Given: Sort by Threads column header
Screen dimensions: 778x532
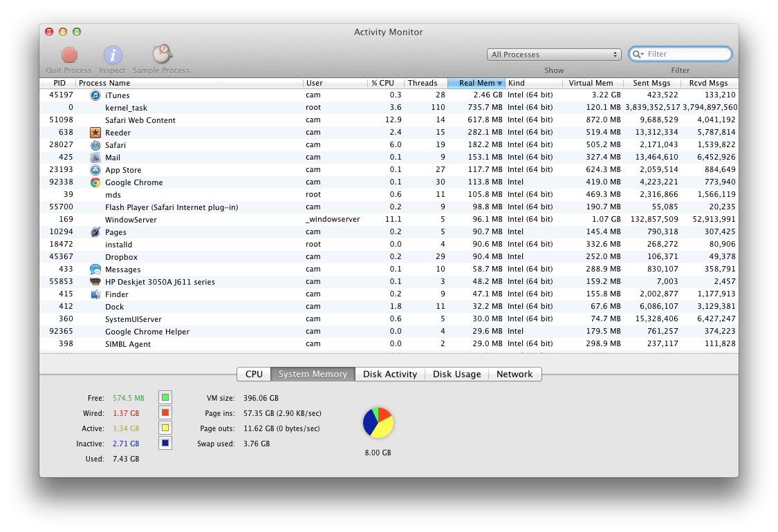Looking at the screenshot, I should [426, 83].
